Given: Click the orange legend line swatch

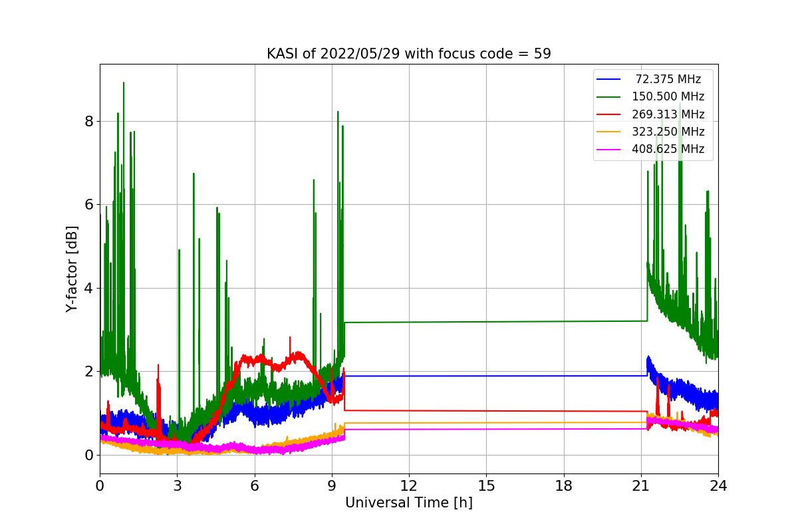Looking at the screenshot, I should [608, 132].
